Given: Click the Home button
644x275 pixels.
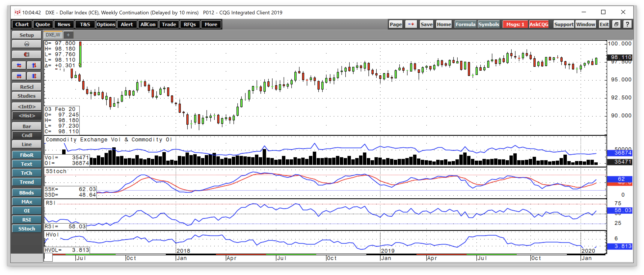Looking at the screenshot, I should pos(444,24).
